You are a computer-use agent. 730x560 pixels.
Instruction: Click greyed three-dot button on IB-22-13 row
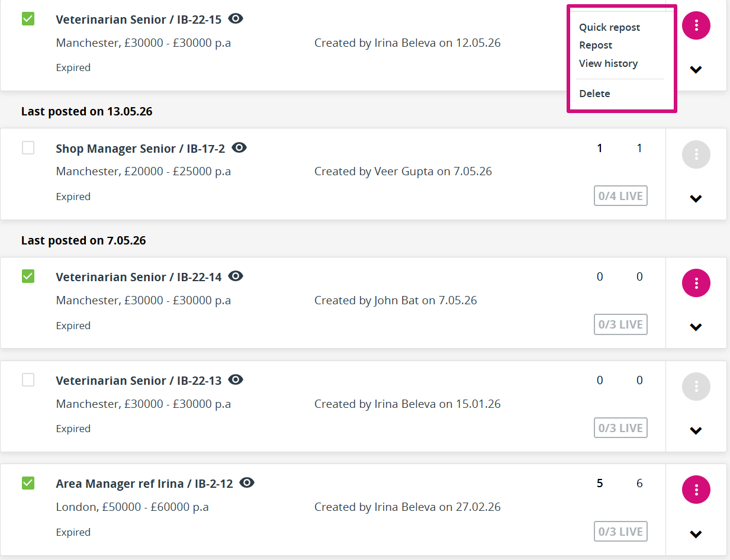(696, 387)
